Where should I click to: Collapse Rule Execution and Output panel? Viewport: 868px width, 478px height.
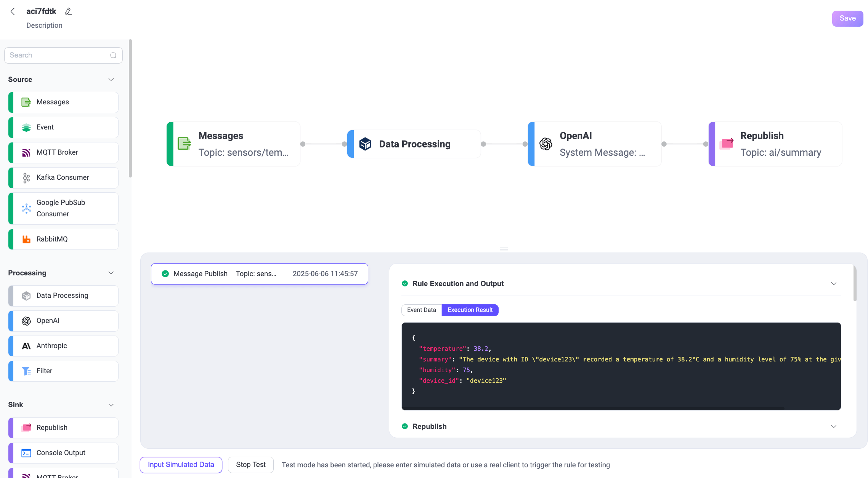pyautogui.click(x=834, y=284)
